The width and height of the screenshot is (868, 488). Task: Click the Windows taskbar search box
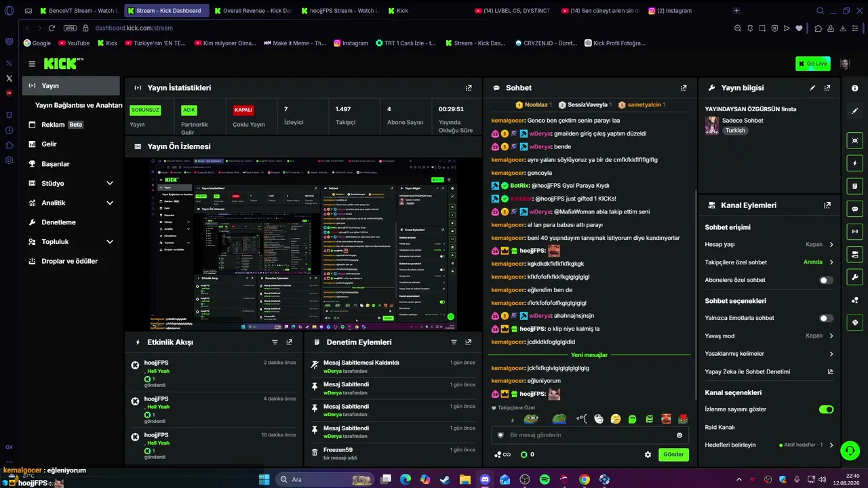point(325,479)
